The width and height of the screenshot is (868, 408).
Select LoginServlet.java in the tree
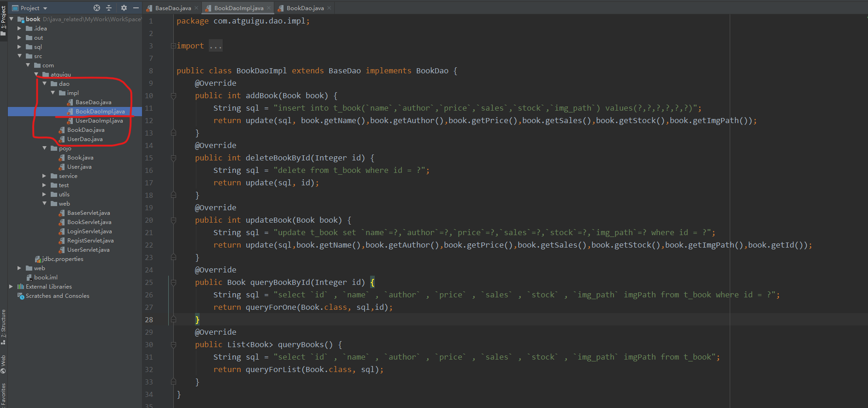[x=89, y=231]
